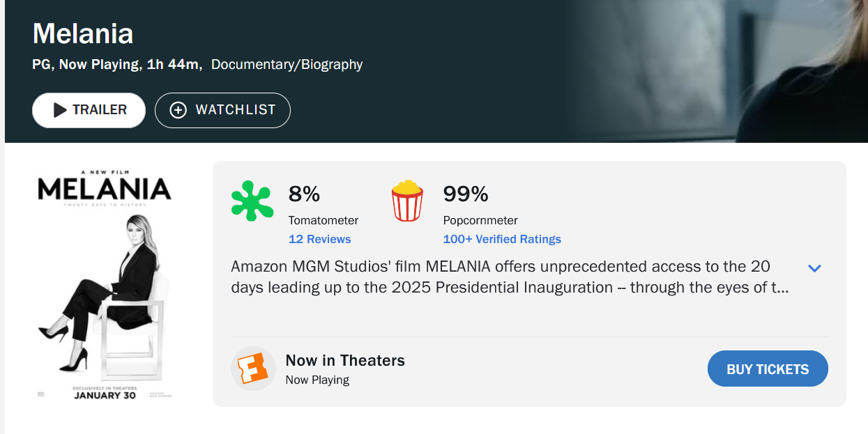Image resolution: width=868 pixels, height=434 pixels.
Task: Click the popcorn bucket Popcornmeter icon
Action: (x=407, y=201)
